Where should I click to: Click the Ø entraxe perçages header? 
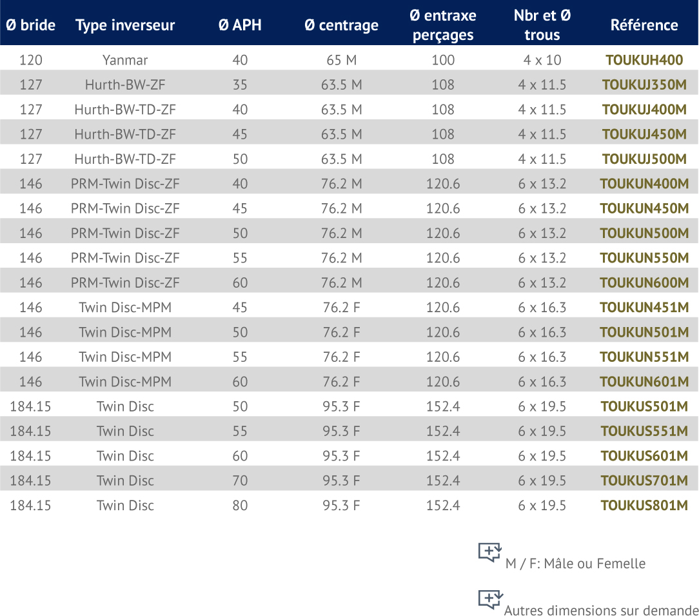pos(443,25)
